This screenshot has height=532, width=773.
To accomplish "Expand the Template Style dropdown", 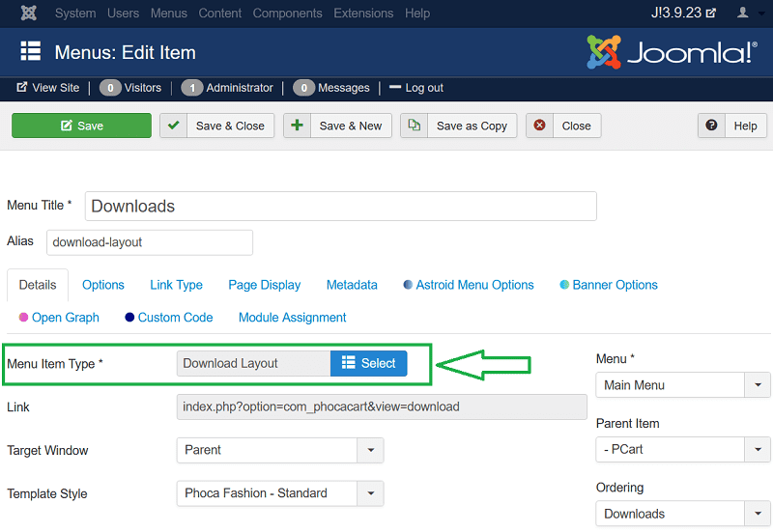I will pos(370,493).
